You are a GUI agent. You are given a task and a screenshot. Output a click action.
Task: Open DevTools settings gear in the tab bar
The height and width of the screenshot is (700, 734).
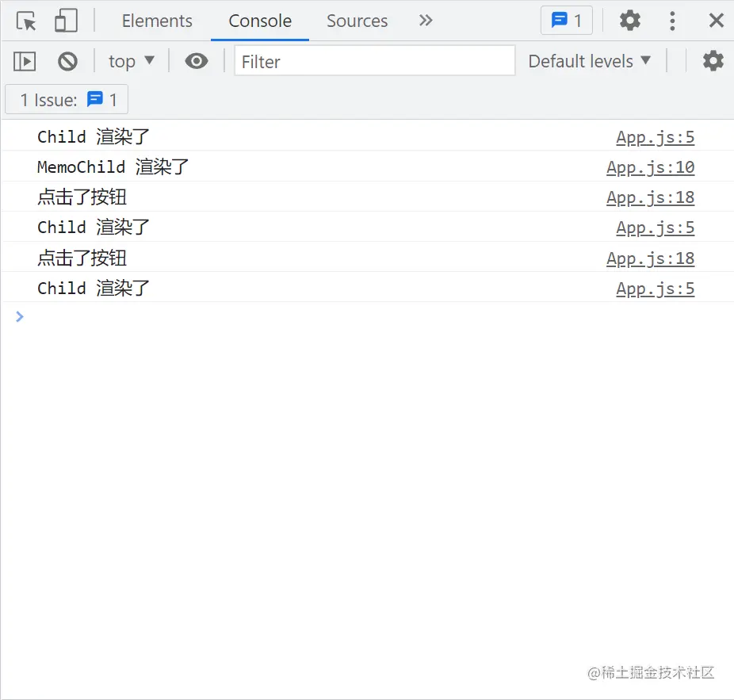[x=629, y=21]
